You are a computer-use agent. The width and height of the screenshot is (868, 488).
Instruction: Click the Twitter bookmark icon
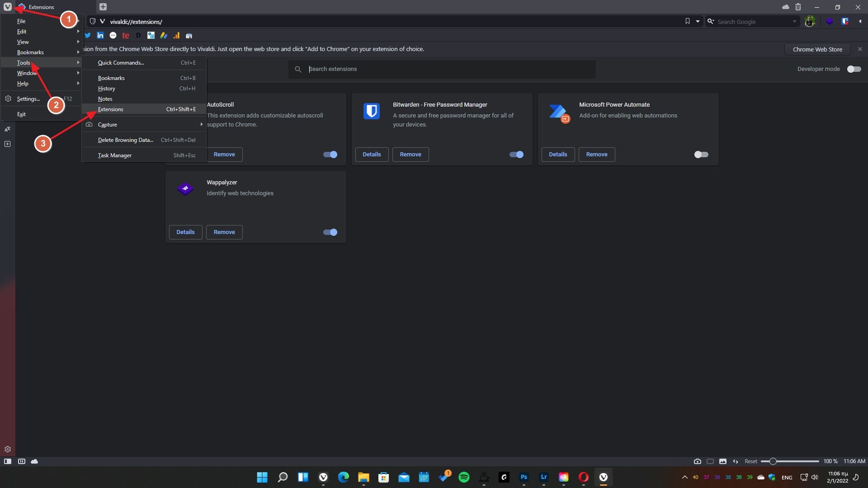tap(88, 36)
